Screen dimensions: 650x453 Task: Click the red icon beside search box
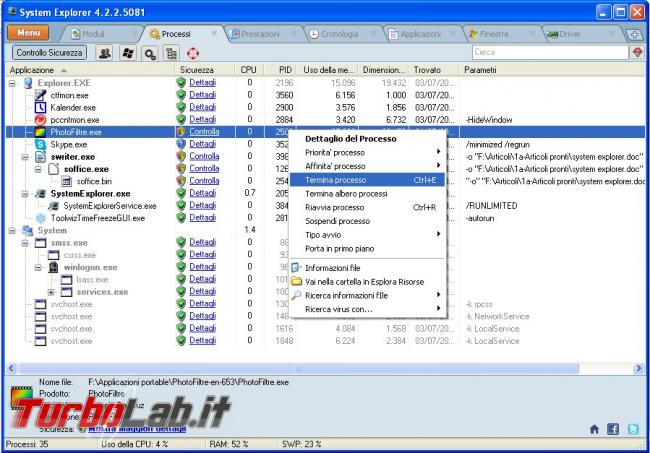[638, 52]
